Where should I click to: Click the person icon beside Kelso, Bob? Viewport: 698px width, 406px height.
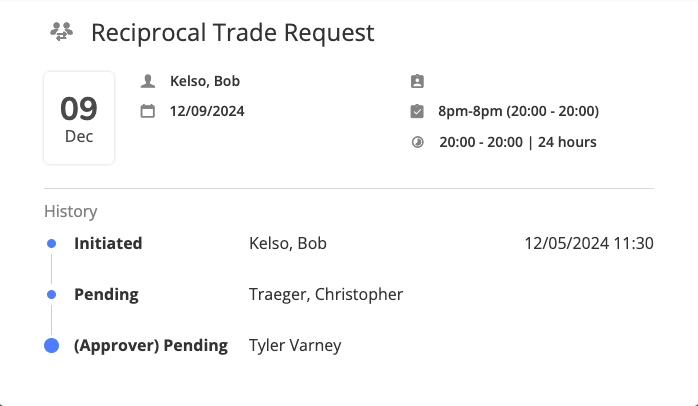(x=148, y=81)
